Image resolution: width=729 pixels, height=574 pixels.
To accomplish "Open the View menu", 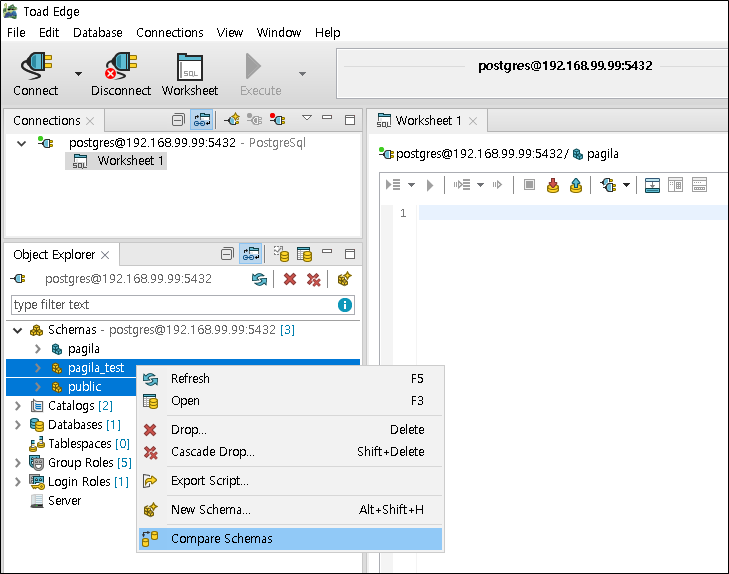I will click(230, 33).
